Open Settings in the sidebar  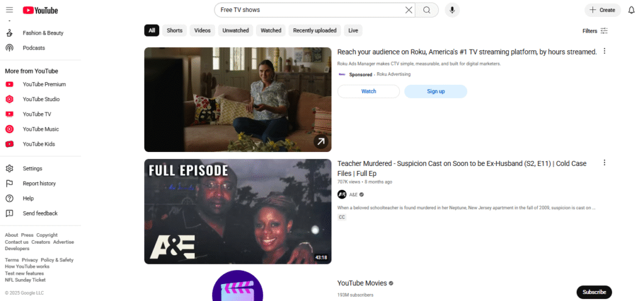32,168
